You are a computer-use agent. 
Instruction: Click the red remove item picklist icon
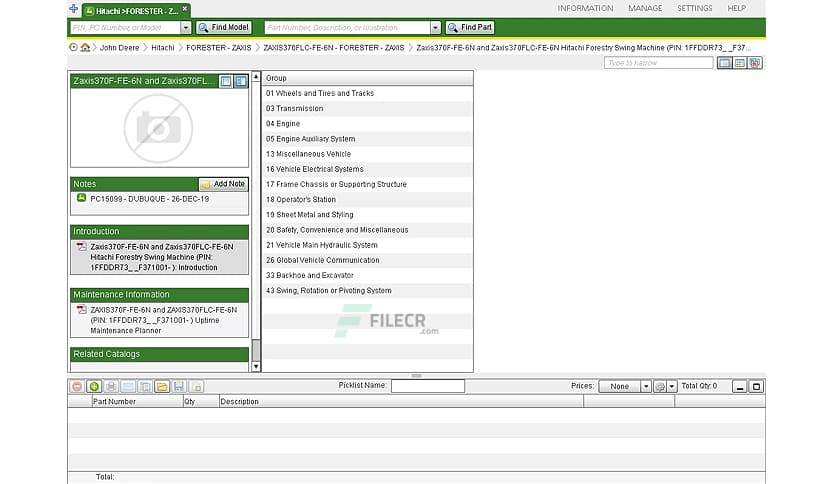[x=77, y=386]
